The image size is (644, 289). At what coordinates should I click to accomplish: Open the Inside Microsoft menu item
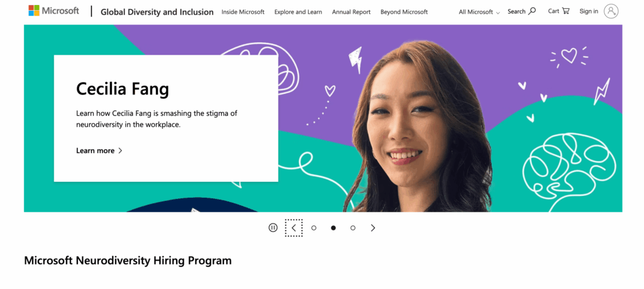(243, 12)
